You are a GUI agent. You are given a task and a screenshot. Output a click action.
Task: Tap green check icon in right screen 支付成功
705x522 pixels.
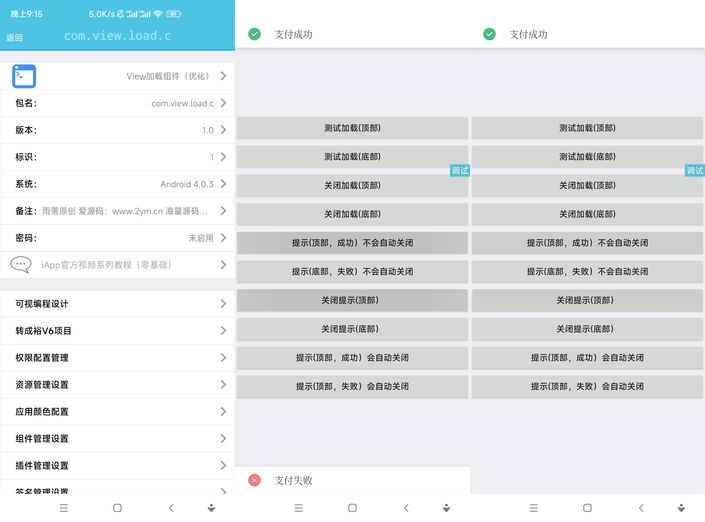pos(490,34)
